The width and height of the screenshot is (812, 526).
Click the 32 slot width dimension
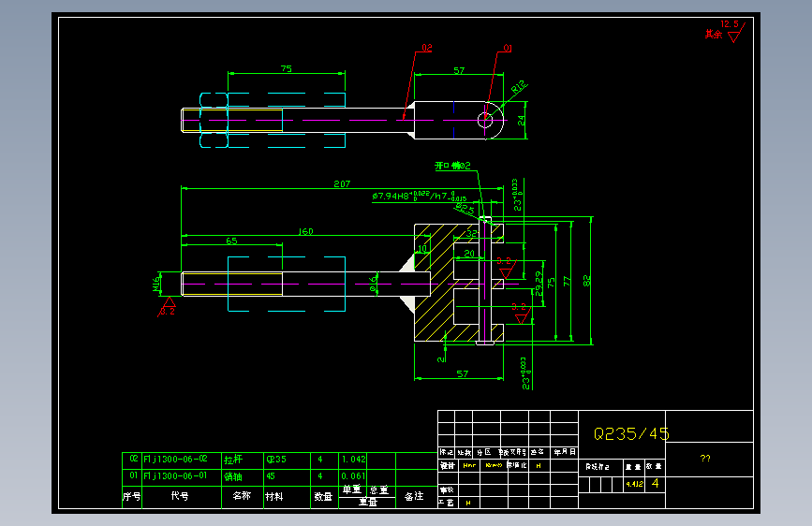pos(471,233)
